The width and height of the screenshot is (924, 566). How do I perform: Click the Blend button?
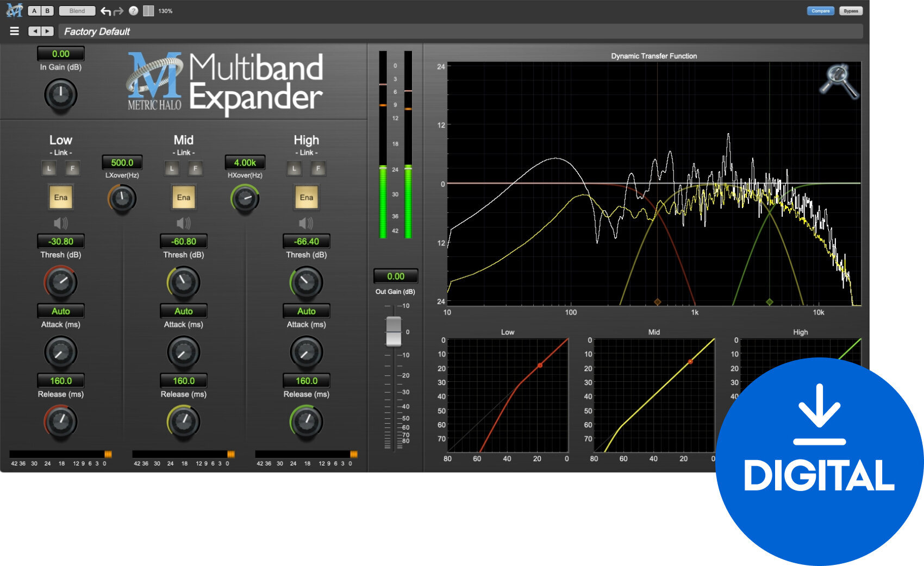click(x=77, y=11)
